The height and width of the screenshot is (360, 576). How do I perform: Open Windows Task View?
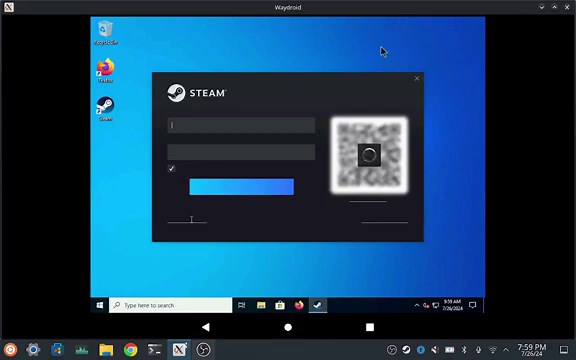click(241, 305)
